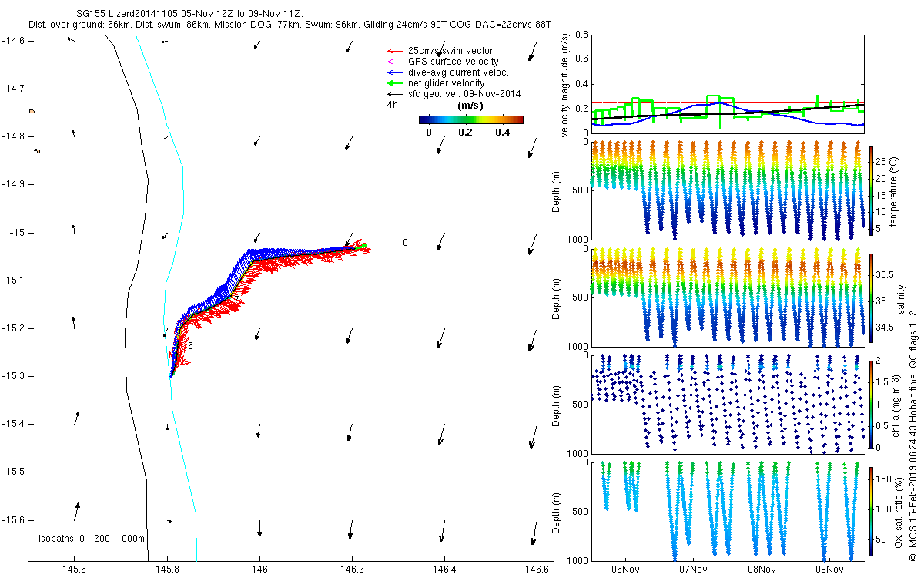Click the red arrow symbol beside swim vector legend
The image size is (924, 578).
coord(394,51)
